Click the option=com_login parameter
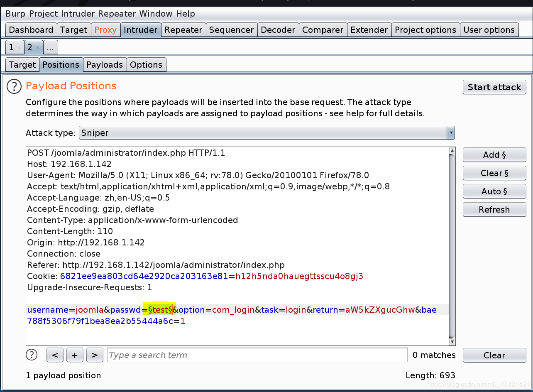This screenshot has height=392, width=533. pos(217,310)
